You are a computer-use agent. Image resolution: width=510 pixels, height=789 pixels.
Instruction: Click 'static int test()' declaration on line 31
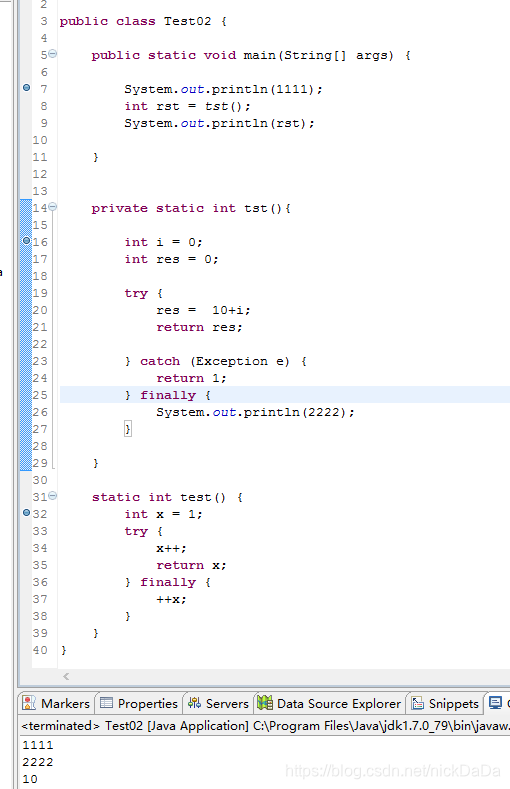159,497
